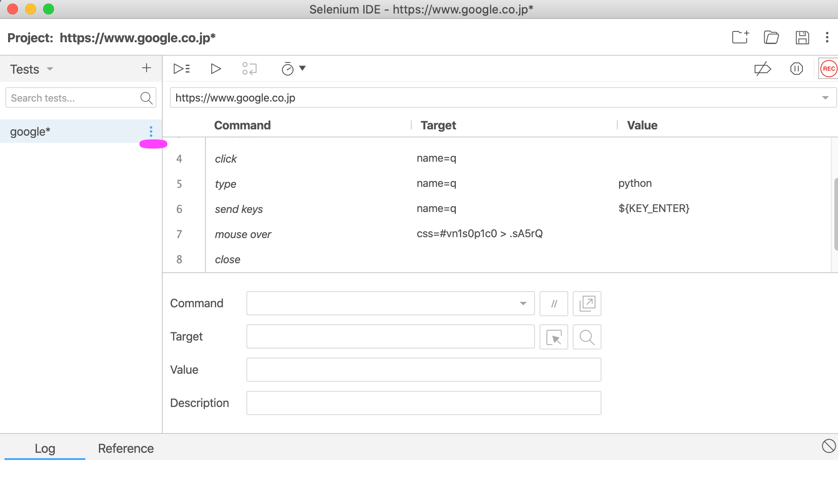Viewport: 838px width, 504px height.
Task: Start recording with the REC button
Action: tap(829, 69)
